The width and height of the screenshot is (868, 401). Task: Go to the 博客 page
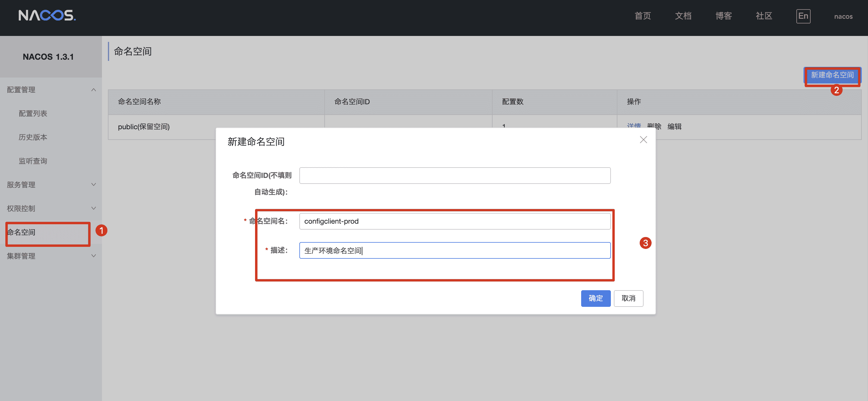click(724, 16)
